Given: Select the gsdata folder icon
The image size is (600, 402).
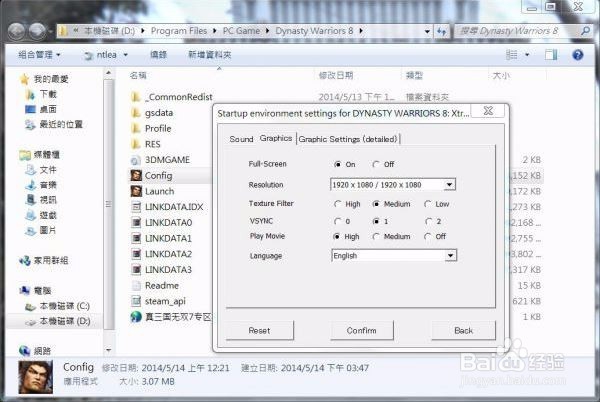Looking at the screenshot, I should [x=135, y=113].
